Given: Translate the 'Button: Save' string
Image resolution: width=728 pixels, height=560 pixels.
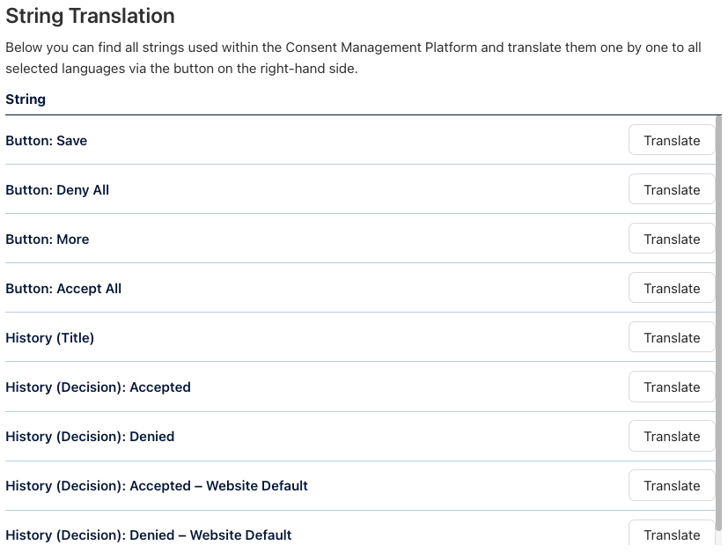Looking at the screenshot, I should click(671, 140).
